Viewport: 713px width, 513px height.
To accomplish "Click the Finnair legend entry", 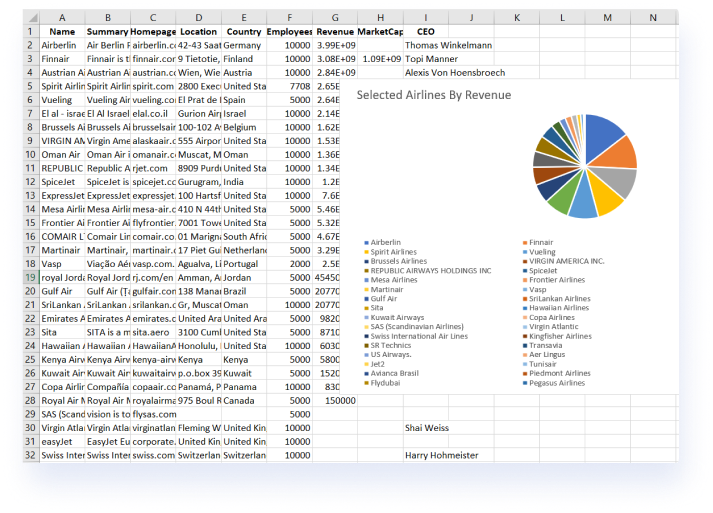I will click(538, 242).
